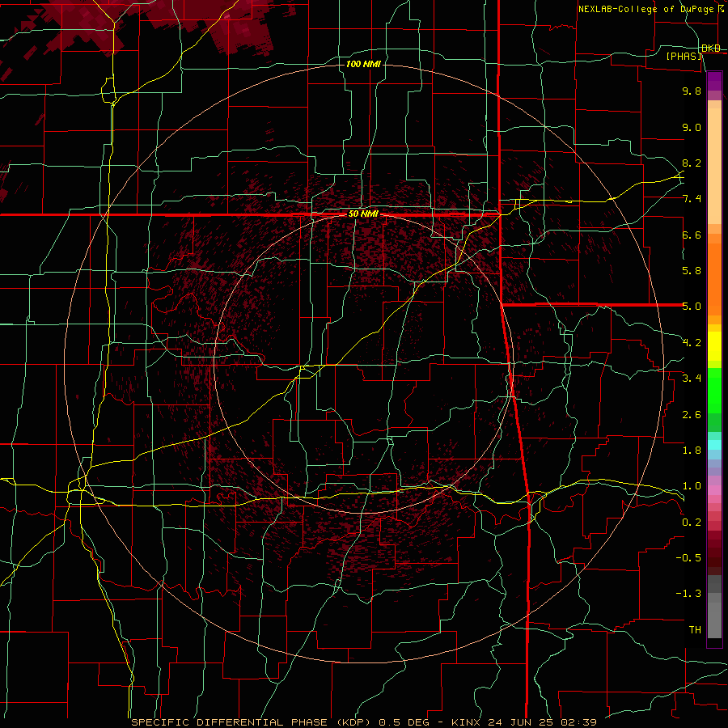
Task: Pick the cyan segment of KDP color bar
Action: click(714, 444)
